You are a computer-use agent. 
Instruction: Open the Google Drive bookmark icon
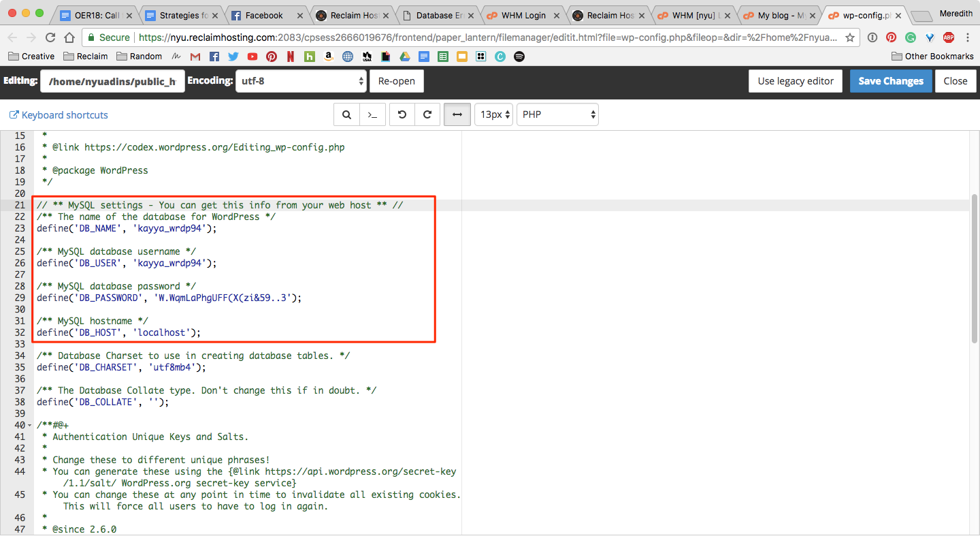405,57
